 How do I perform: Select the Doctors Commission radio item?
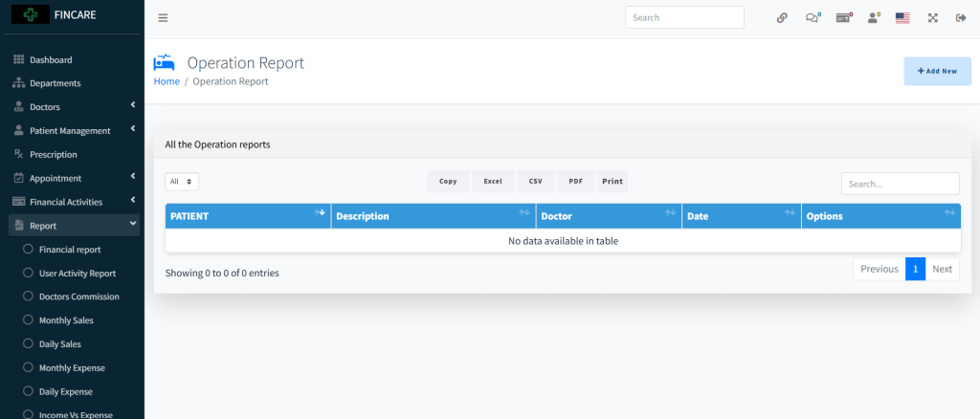coord(78,297)
